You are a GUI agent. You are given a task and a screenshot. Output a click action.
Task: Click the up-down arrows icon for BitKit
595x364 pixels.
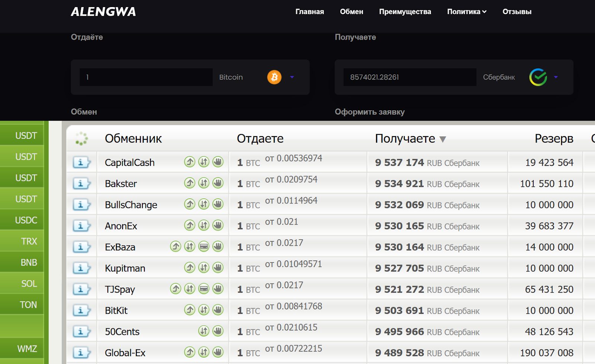pyautogui.click(x=204, y=310)
